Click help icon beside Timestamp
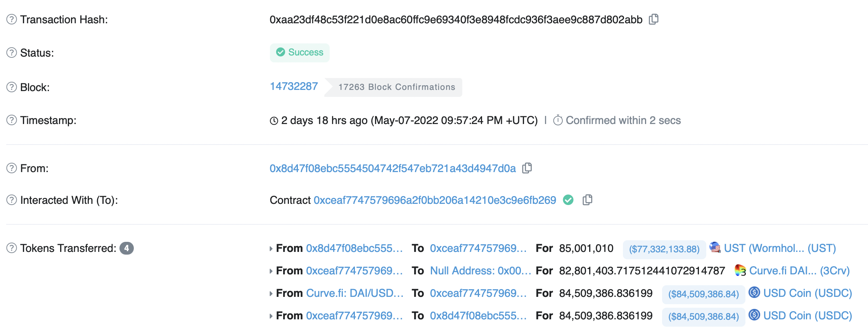This screenshot has width=868, height=336. tap(12, 120)
